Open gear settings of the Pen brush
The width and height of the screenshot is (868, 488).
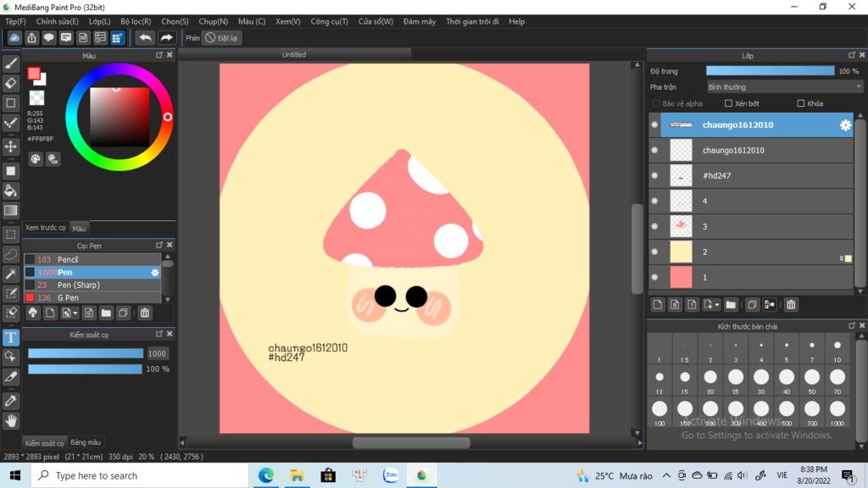(155, 272)
